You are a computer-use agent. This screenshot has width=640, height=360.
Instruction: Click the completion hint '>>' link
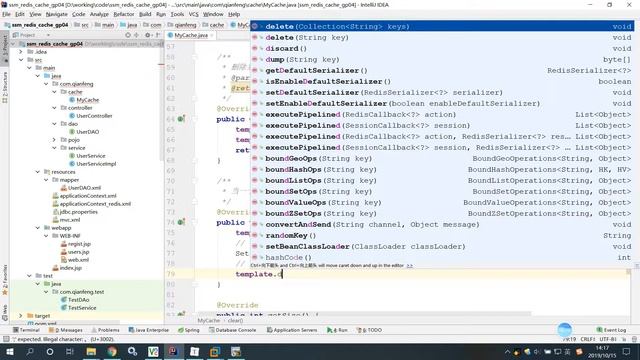tap(409, 266)
